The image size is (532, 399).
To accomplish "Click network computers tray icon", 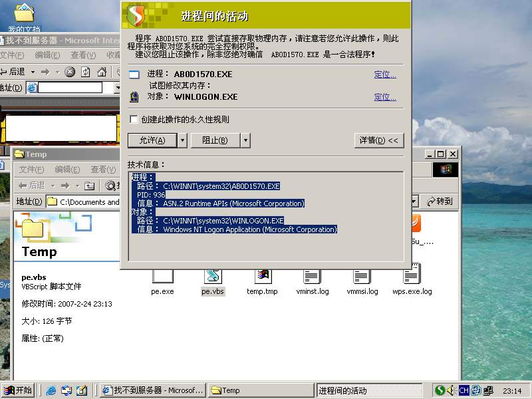I will (x=489, y=390).
